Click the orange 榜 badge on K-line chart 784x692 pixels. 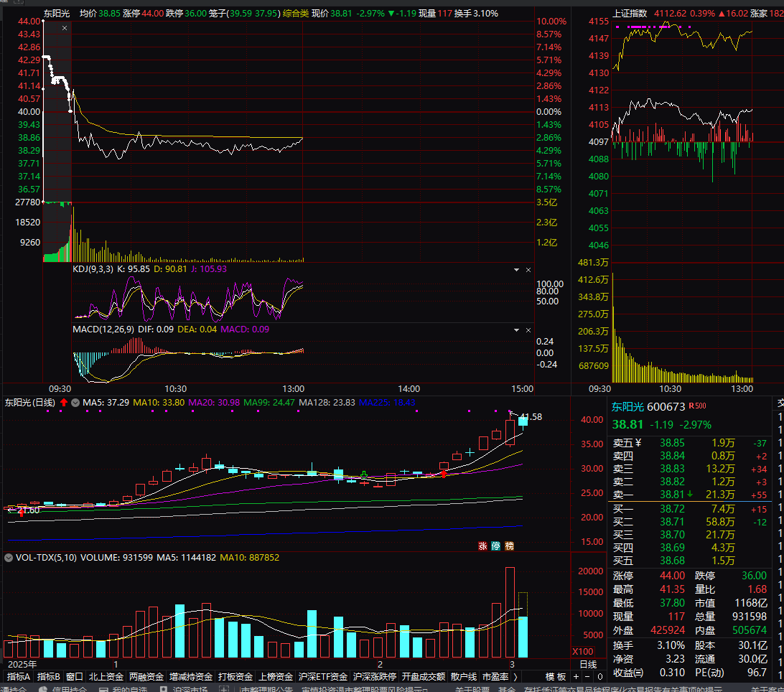[509, 546]
